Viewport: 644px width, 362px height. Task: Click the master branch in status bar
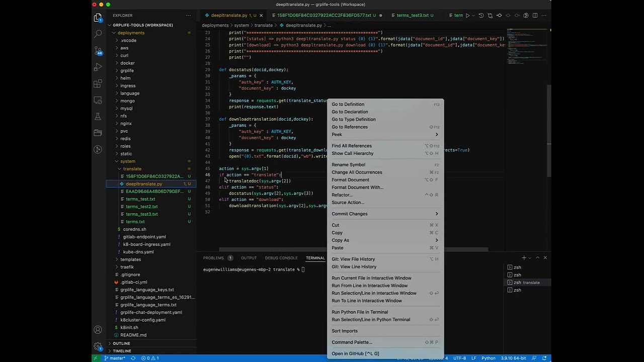point(115,358)
